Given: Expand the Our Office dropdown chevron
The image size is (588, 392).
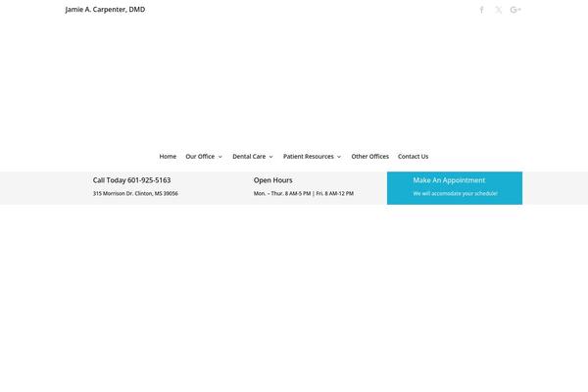Looking at the screenshot, I should coord(220,157).
